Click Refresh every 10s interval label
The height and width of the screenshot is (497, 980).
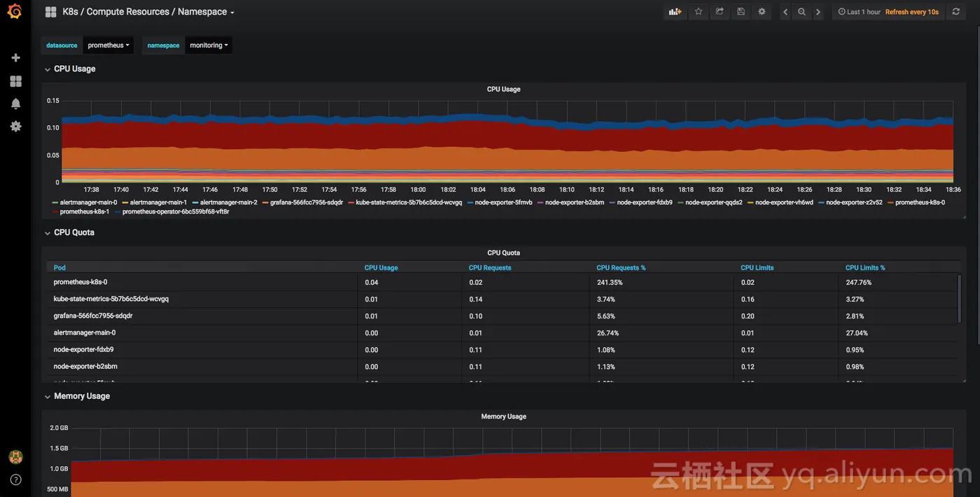[912, 12]
